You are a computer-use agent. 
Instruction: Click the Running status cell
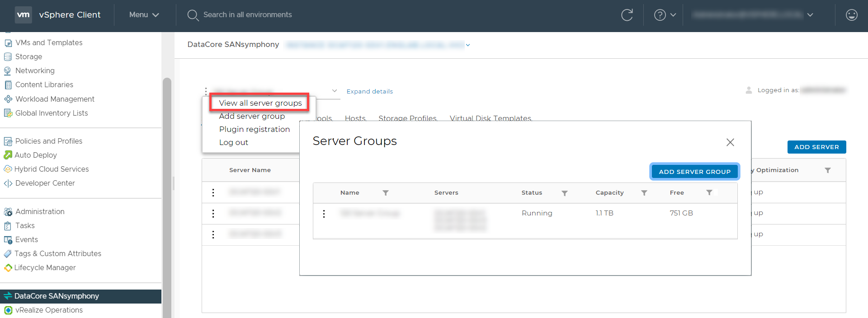(x=537, y=213)
